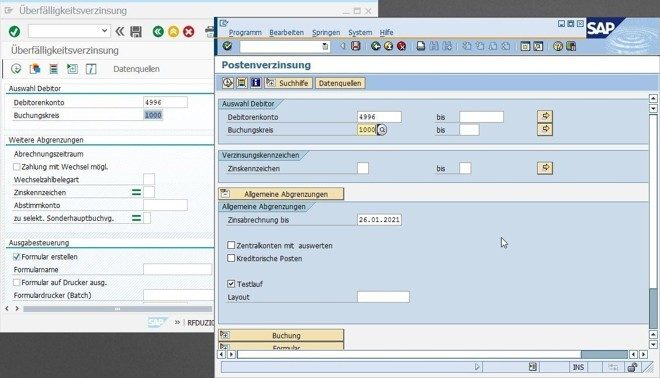
Task: Expand the Buchung section
Action: 281,335
